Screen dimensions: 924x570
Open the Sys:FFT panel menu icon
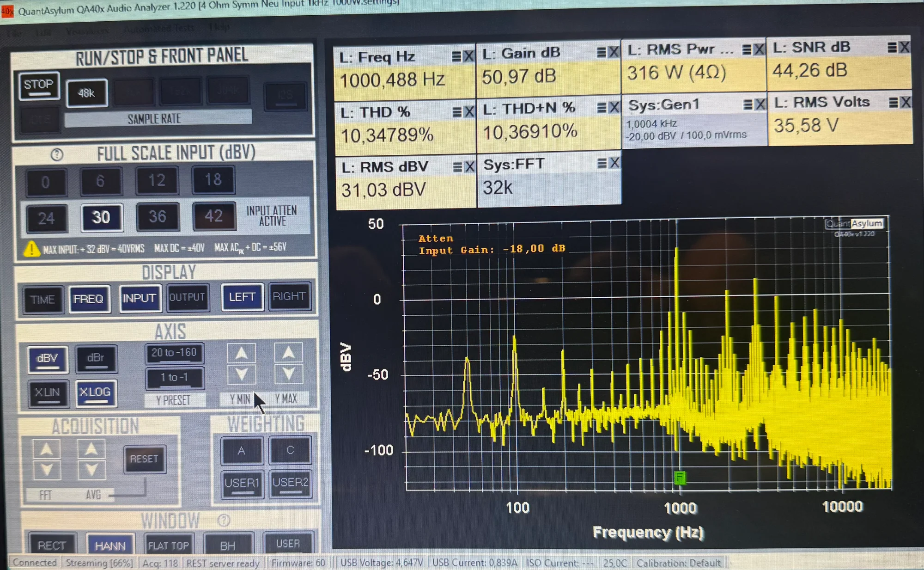click(602, 163)
